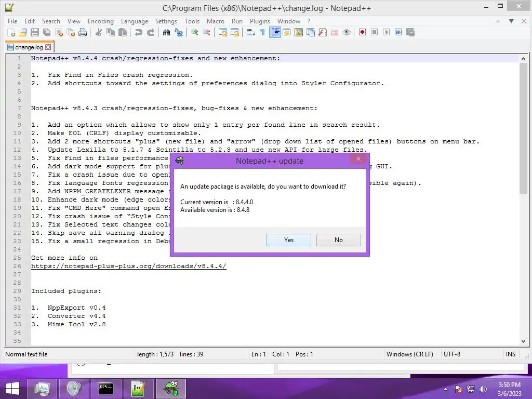532x399 pixels.
Task: Open user defined language dialog icon
Action: point(287,32)
